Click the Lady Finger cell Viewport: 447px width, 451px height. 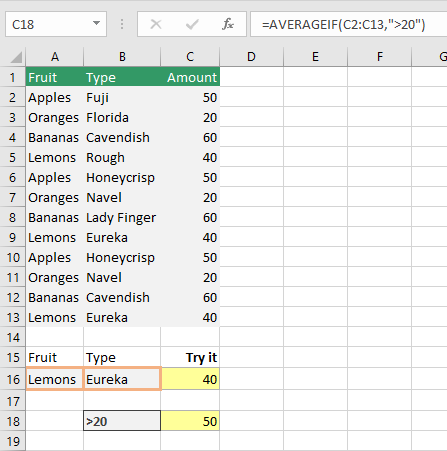pyautogui.click(x=122, y=217)
